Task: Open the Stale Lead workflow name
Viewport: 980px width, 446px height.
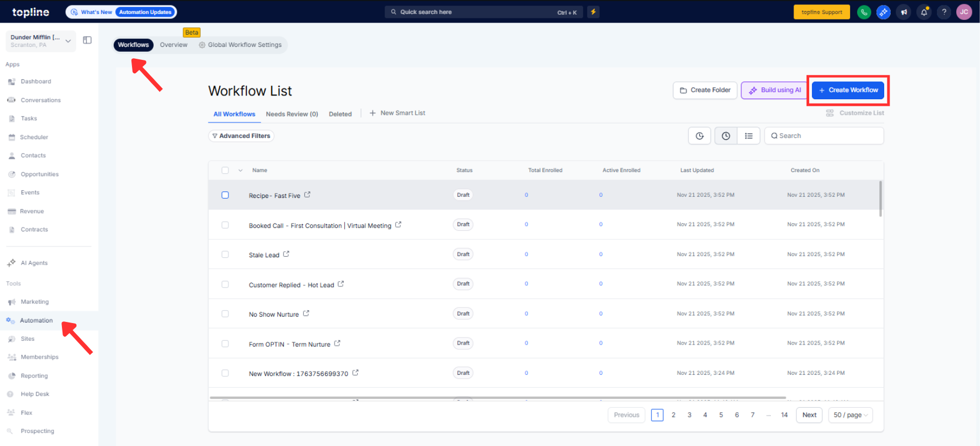Action: (264, 255)
